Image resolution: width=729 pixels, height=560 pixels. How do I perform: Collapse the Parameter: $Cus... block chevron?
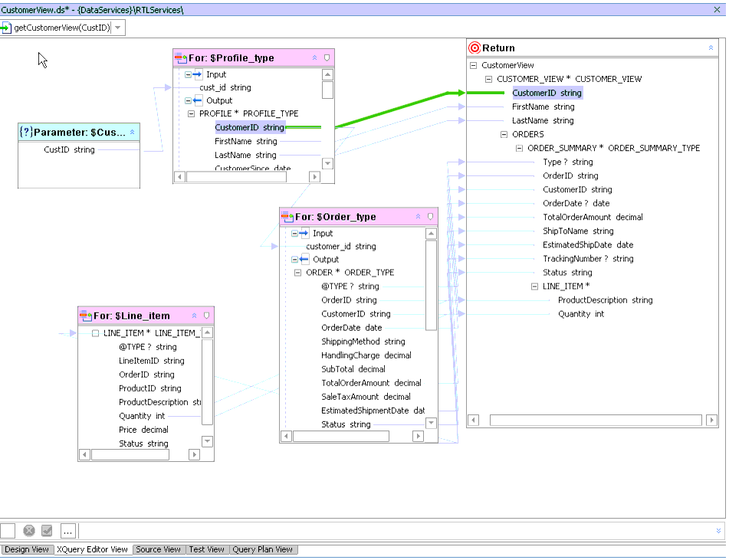click(133, 133)
